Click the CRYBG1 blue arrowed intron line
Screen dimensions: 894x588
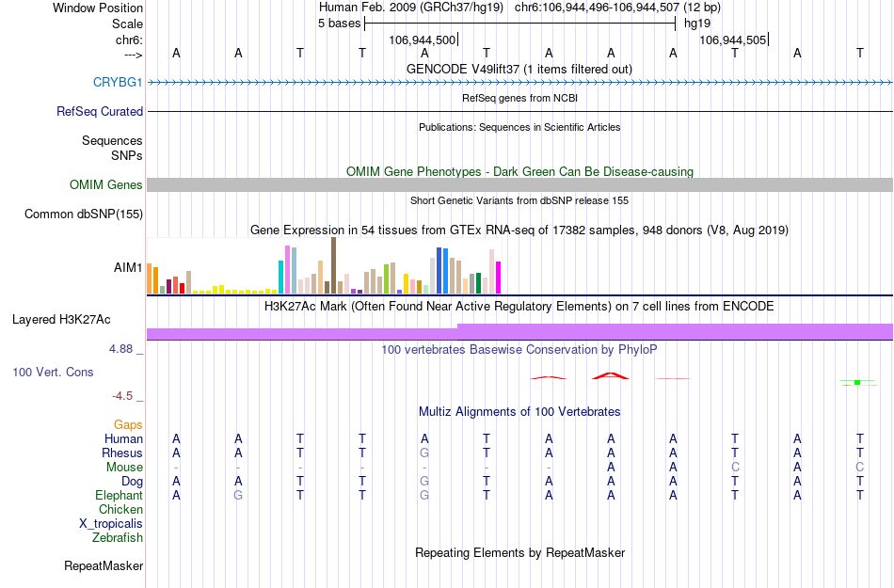coord(519,83)
